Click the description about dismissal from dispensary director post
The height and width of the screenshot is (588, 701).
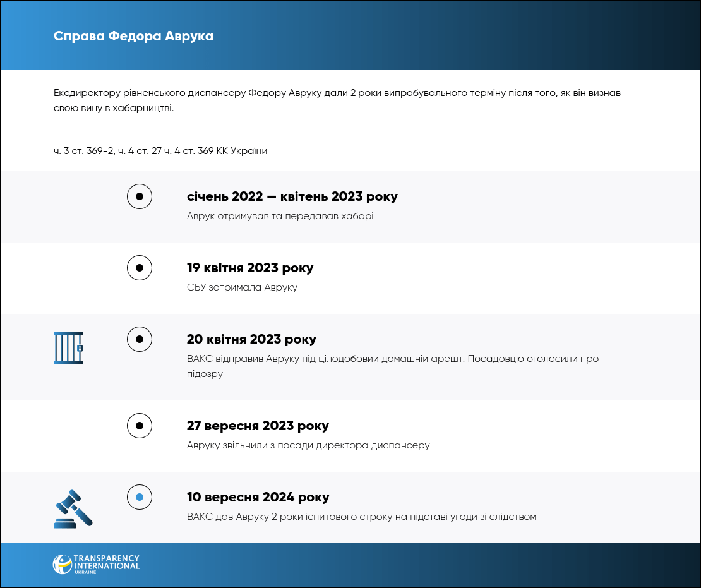(x=308, y=445)
